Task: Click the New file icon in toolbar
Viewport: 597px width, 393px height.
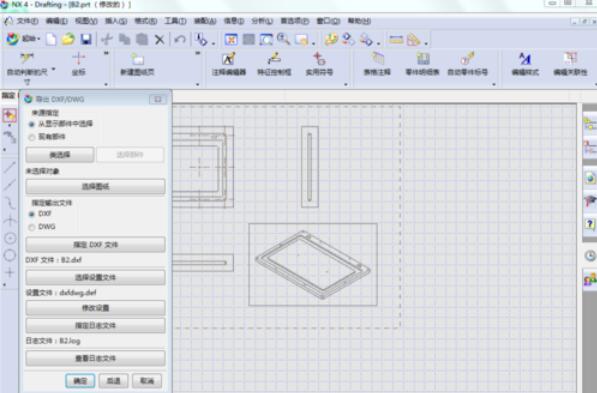Action: click(51, 39)
